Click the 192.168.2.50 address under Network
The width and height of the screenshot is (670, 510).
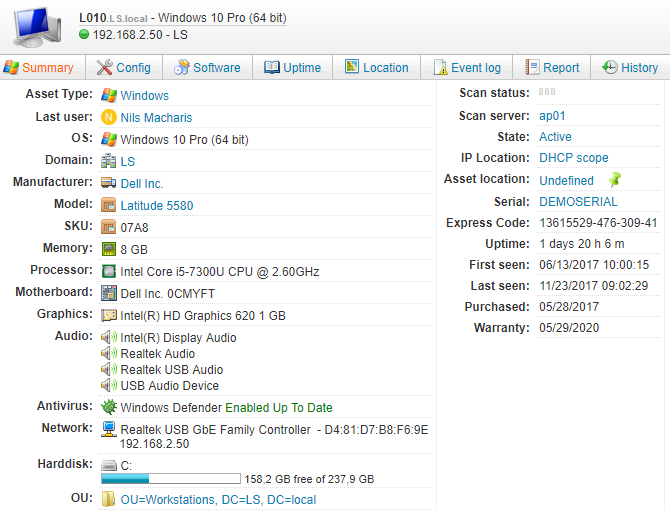tap(154, 444)
